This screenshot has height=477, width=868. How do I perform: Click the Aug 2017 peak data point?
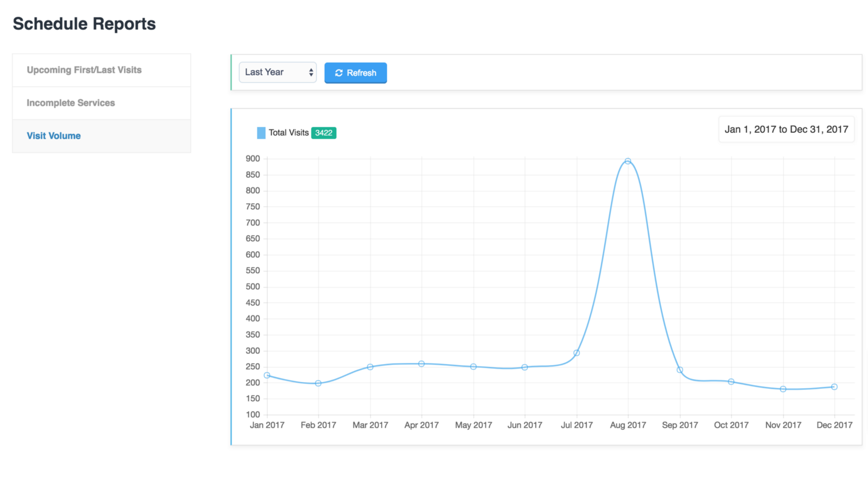click(628, 161)
